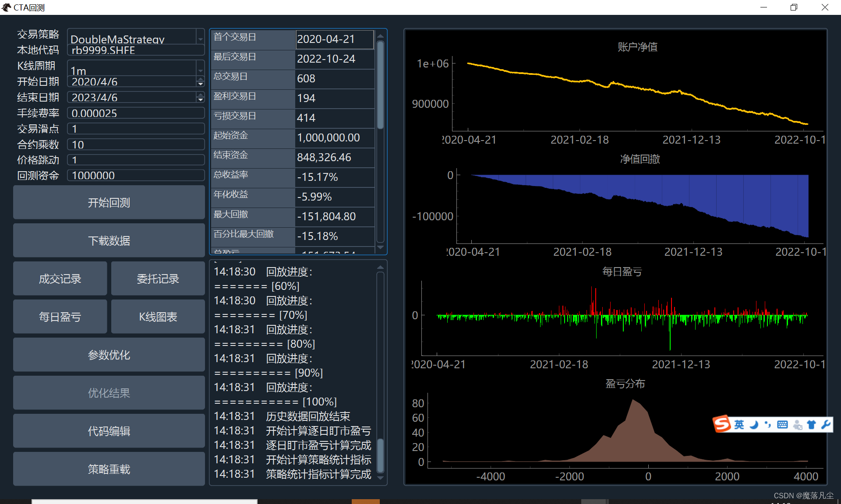841x504 pixels.
Task: Click the CTA回测 window title icon
Action: (6, 7)
